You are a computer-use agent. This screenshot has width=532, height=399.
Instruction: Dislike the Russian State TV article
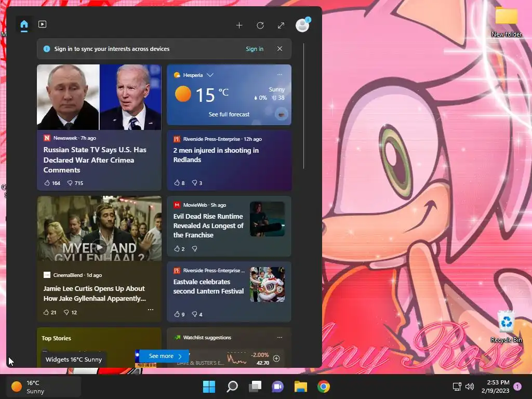tap(75, 183)
